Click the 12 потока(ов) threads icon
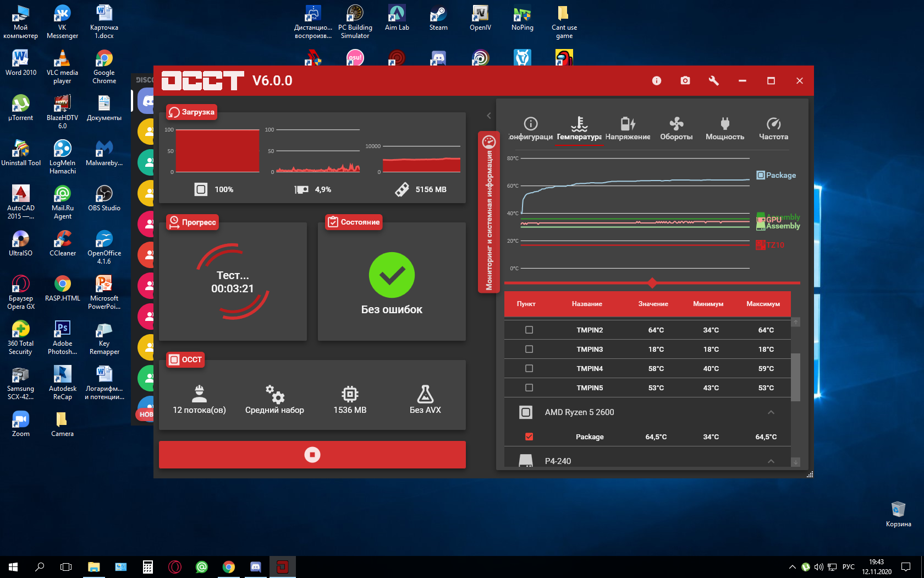The width and height of the screenshot is (924, 578). click(x=199, y=393)
